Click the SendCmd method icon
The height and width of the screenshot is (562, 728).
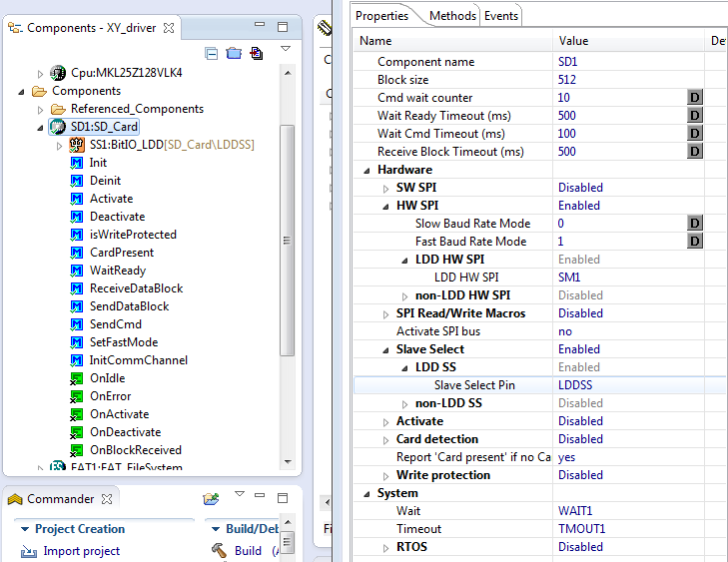(x=76, y=324)
